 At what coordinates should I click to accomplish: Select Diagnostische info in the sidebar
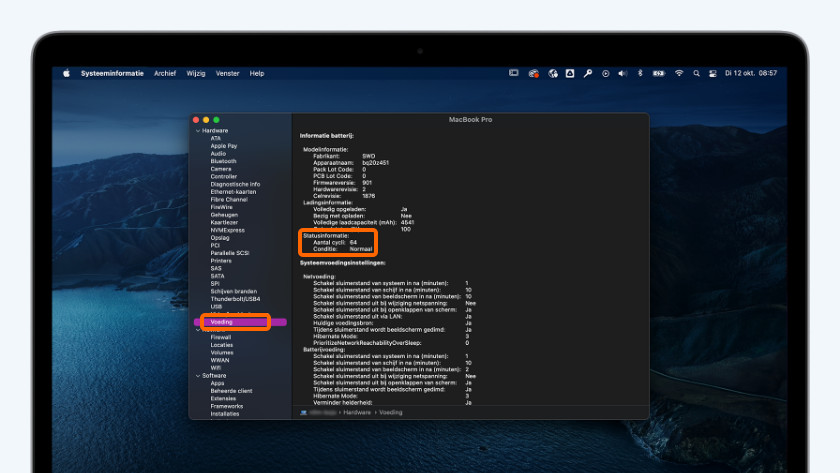[x=235, y=184]
